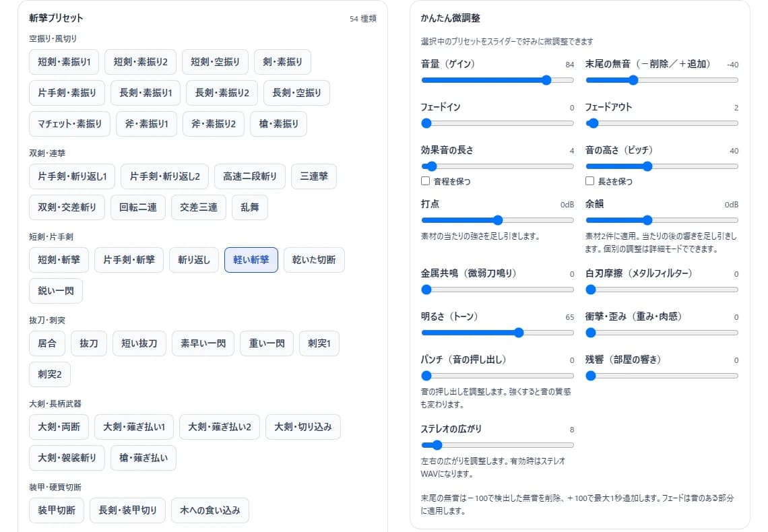Select the 短剣・素振り2 preset

pyautogui.click(x=140, y=62)
